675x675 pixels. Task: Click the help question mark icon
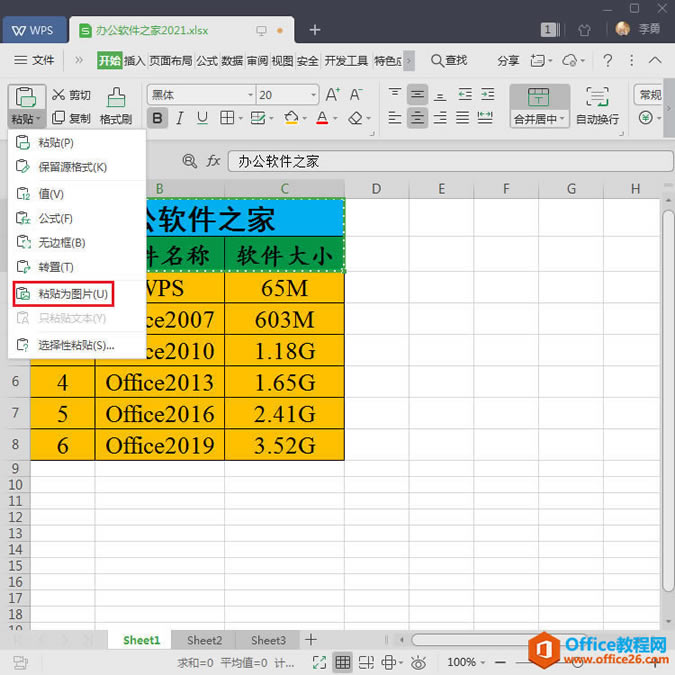point(607,61)
